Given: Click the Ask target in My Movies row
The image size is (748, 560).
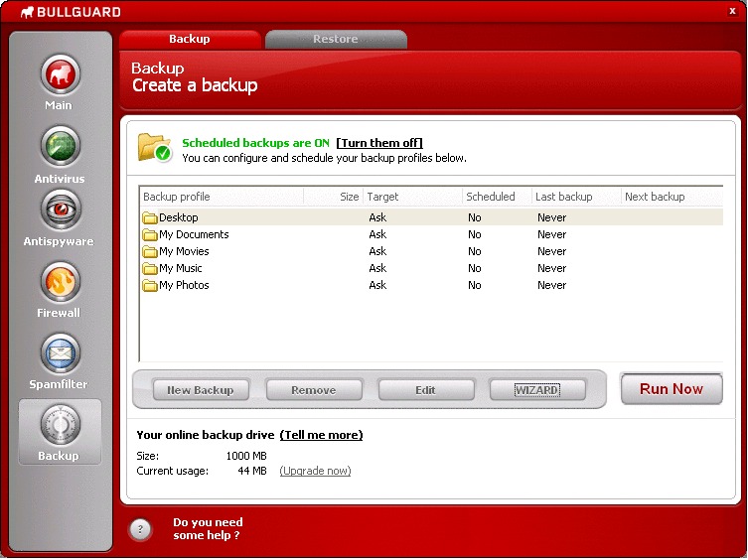Looking at the screenshot, I should [377, 251].
